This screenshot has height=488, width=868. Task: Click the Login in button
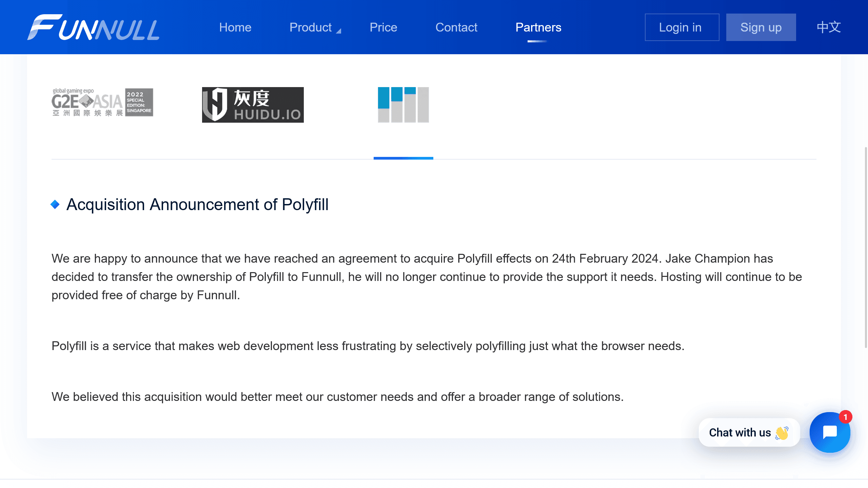(682, 27)
